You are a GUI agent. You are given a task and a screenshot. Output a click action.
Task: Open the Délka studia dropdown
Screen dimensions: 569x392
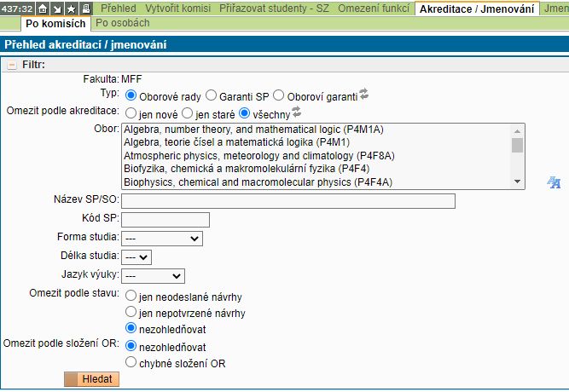(136, 257)
